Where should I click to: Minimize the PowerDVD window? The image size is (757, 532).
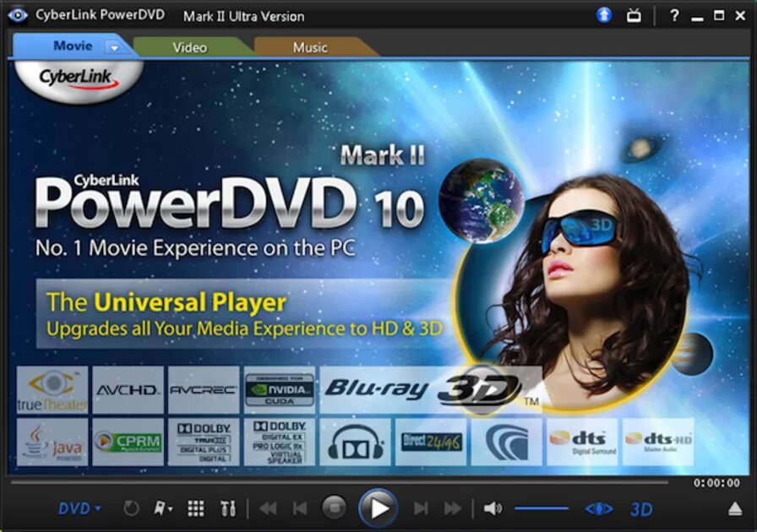click(x=697, y=17)
